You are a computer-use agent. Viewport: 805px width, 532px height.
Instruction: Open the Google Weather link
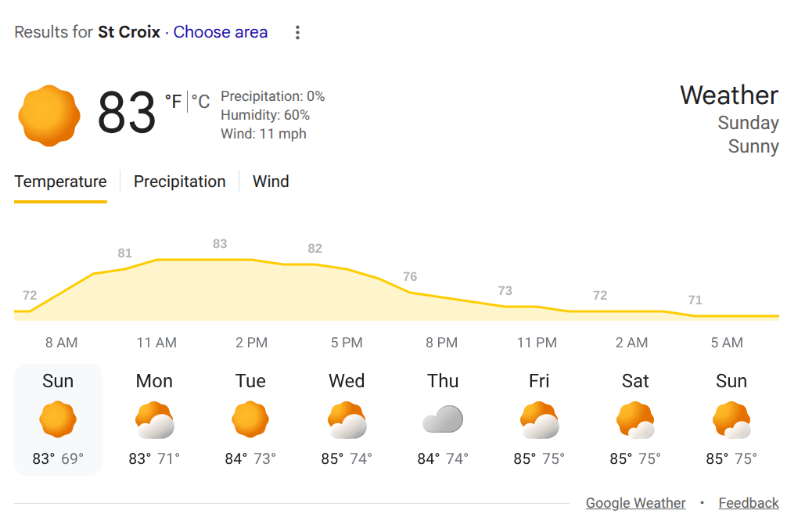click(635, 503)
